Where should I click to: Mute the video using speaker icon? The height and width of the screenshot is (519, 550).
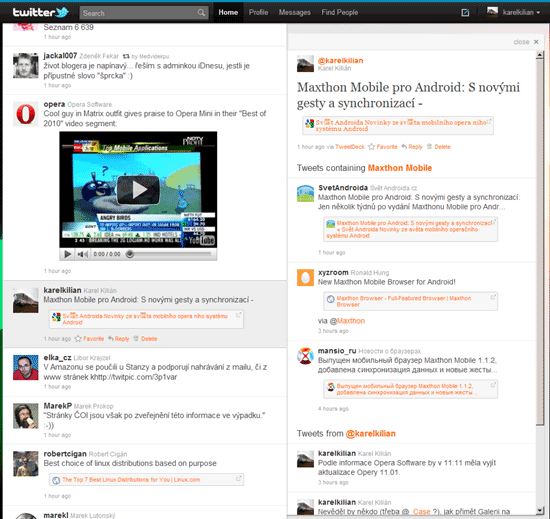(83, 254)
